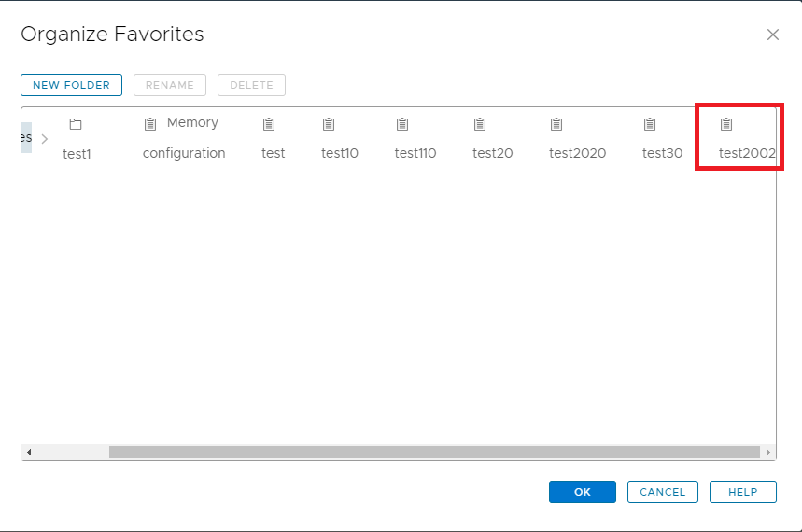Click the Memory configuration clipboard icon
The width and height of the screenshot is (802, 532).
[150, 124]
